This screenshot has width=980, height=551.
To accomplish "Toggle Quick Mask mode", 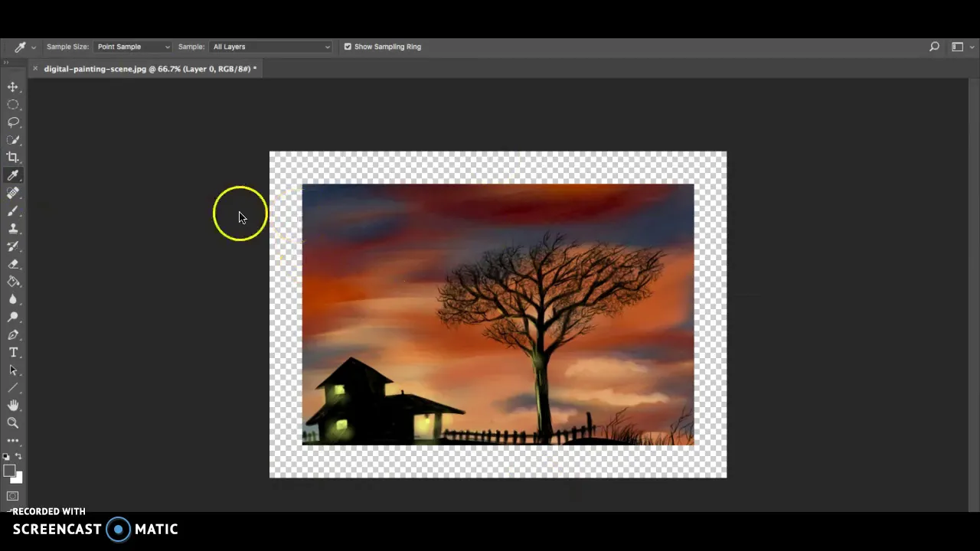I will point(13,497).
